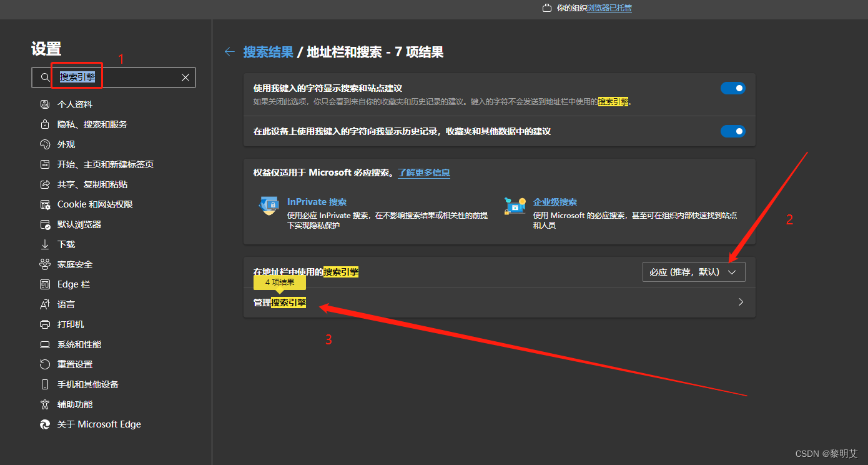Open 开始、主页和新建标签页 section

[x=106, y=164]
